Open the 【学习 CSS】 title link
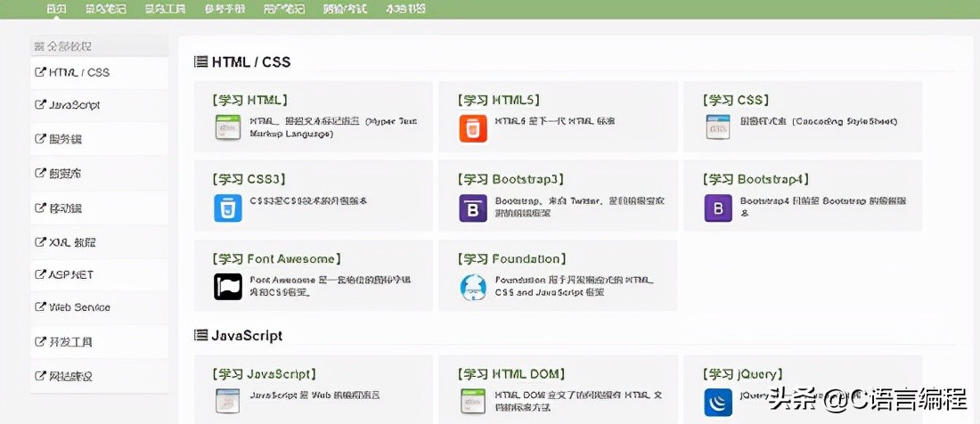980x424 pixels. point(736,100)
